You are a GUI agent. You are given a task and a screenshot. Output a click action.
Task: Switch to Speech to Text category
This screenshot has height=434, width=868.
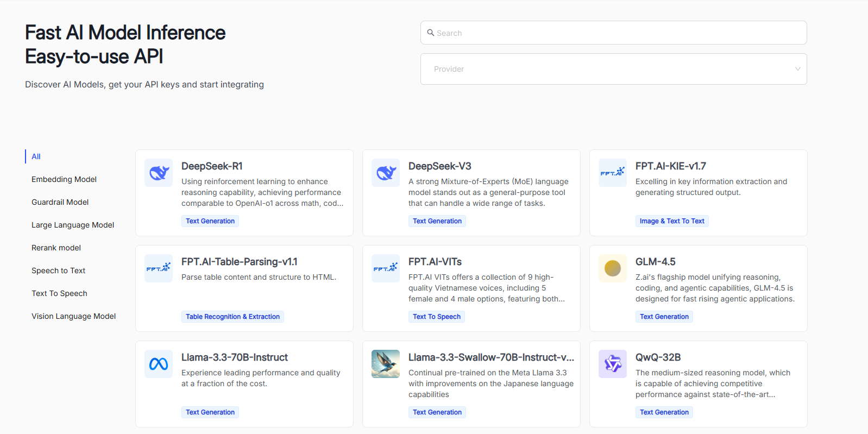click(x=59, y=271)
